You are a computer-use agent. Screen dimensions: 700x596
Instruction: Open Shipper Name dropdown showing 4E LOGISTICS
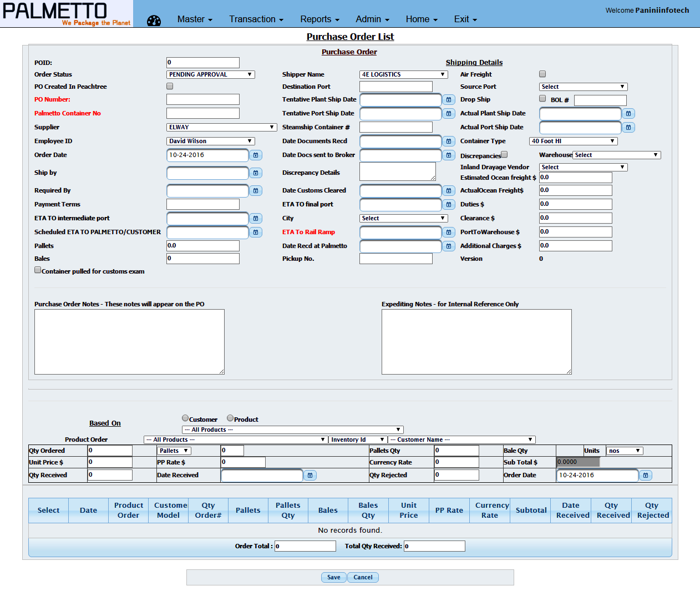click(x=404, y=74)
